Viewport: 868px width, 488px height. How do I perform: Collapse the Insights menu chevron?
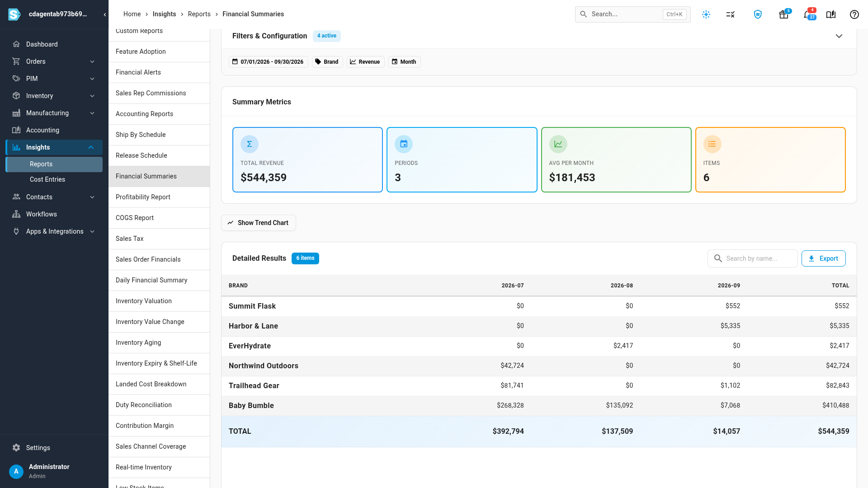(x=91, y=147)
